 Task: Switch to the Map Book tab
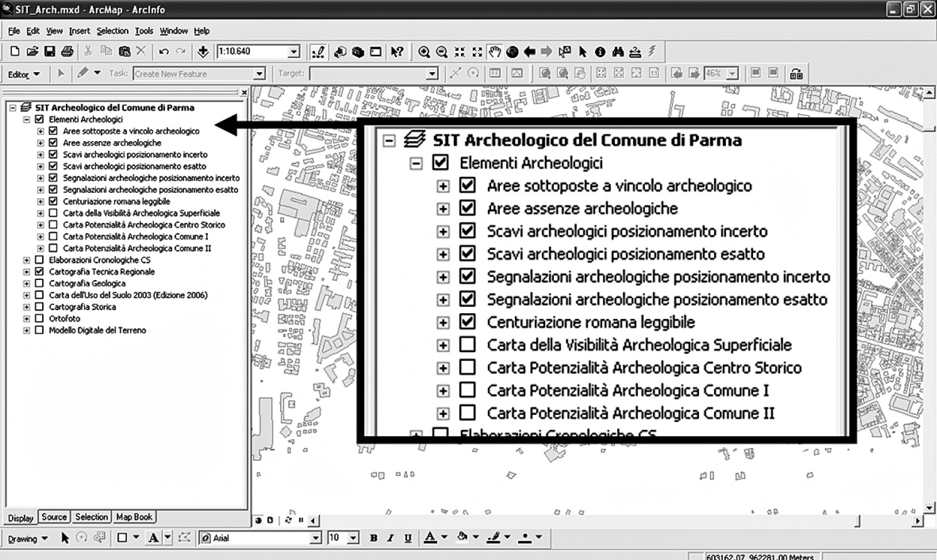pyautogui.click(x=134, y=517)
